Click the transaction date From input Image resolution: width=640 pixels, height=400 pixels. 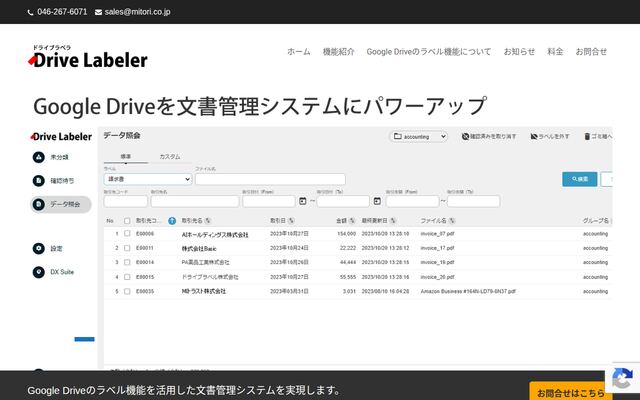pyautogui.click(x=269, y=201)
